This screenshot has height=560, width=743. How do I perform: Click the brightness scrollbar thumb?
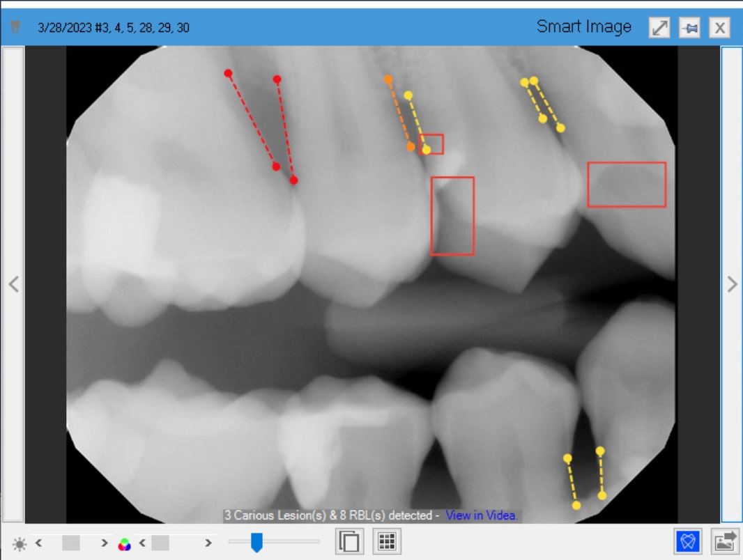pos(71,543)
